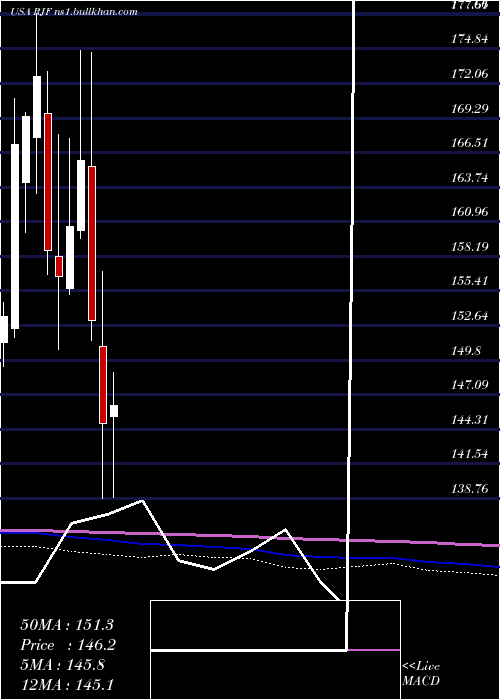Viewport: 500px width, 700px height.
Task: Click the tallest white candlestick body near 172
Action: 37,107
